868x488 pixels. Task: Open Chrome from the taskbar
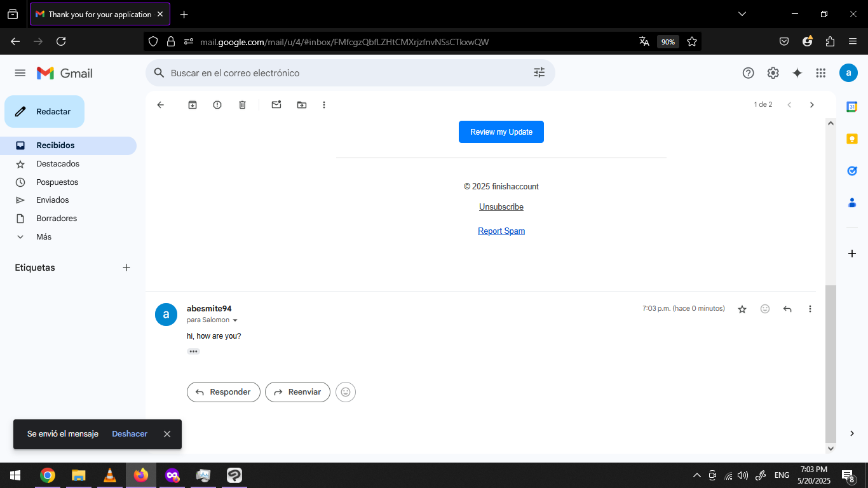(48, 475)
